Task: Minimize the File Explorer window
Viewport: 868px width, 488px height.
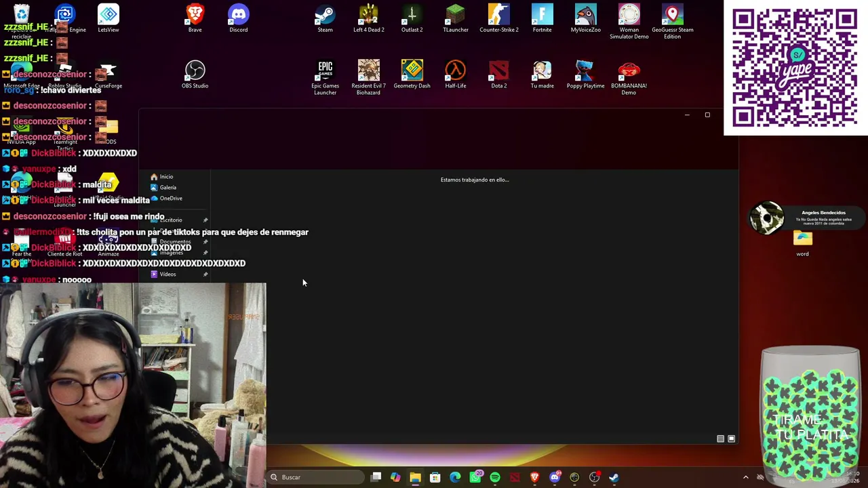Action: (x=687, y=115)
